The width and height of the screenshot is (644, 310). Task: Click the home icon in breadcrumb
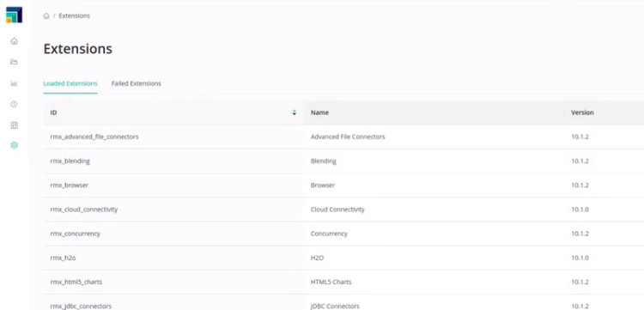click(x=46, y=16)
